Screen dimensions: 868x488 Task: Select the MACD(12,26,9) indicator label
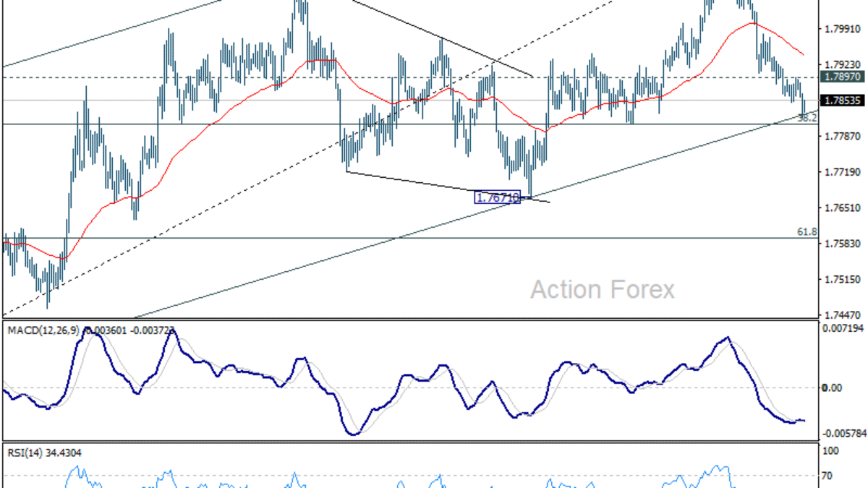(43, 330)
